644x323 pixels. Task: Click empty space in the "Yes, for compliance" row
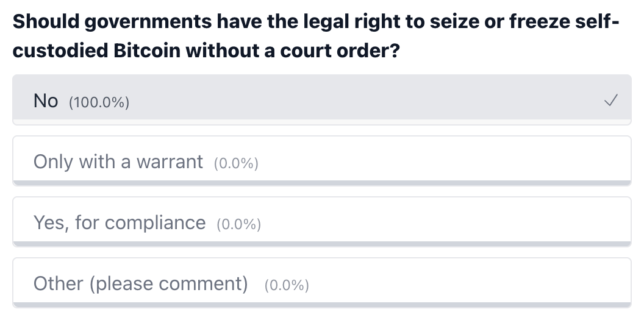coord(439,221)
